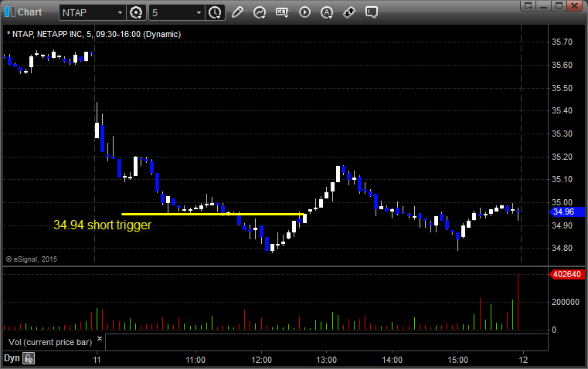Expand the interval 5 dropdown
Image resolution: width=588 pixels, height=369 pixels.
199,12
